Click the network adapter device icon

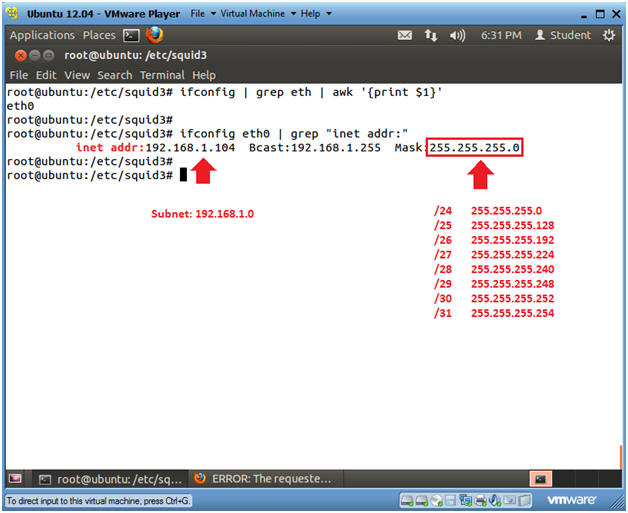466,500
